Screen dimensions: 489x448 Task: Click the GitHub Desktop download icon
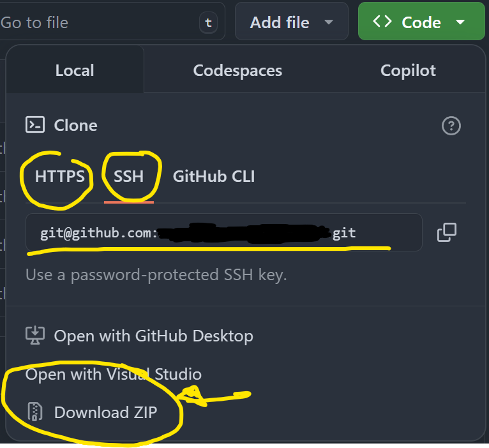pos(34,336)
